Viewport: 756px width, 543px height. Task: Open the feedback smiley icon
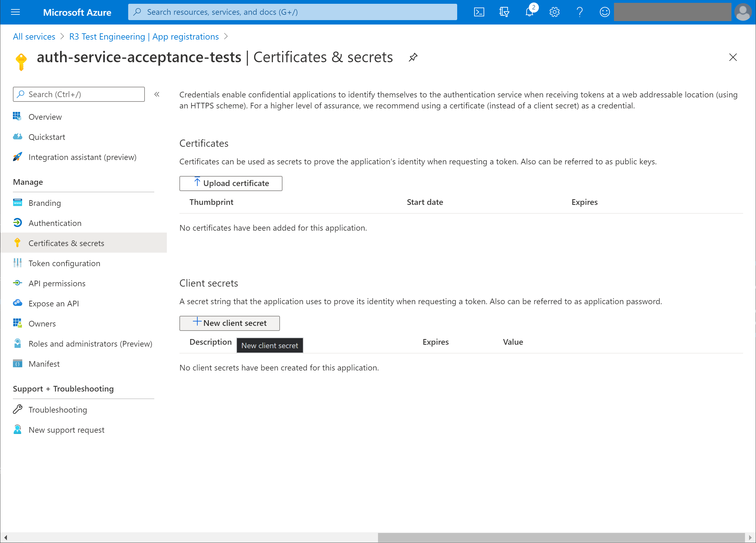point(605,12)
